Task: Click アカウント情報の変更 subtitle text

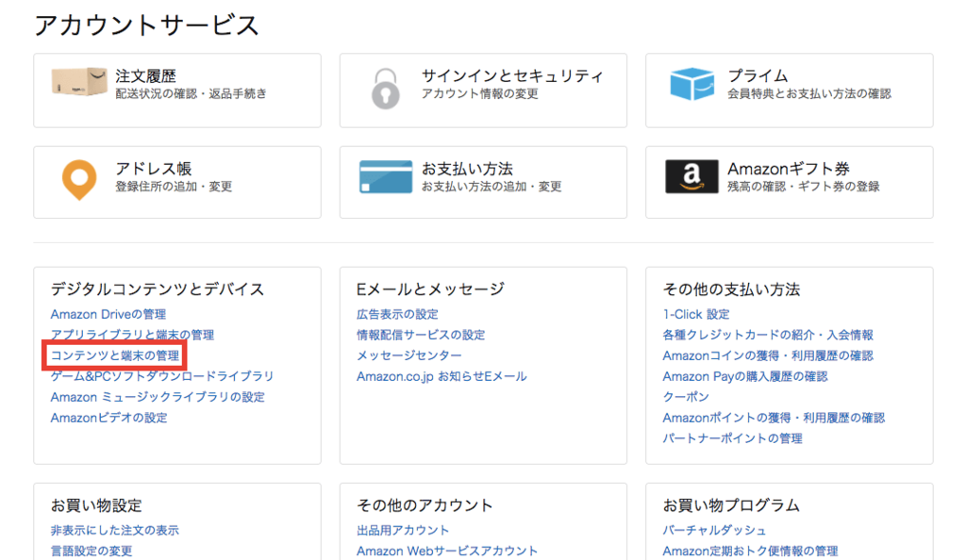Action: click(480, 93)
